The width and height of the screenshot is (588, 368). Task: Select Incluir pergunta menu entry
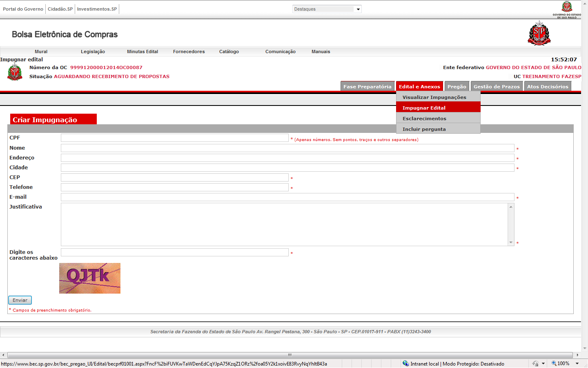(x=438, y=129)
